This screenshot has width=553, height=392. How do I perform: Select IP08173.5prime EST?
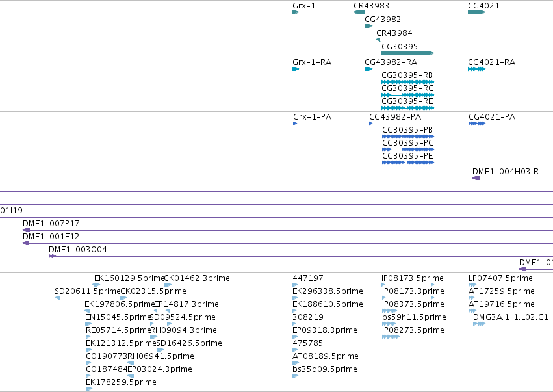407,285
